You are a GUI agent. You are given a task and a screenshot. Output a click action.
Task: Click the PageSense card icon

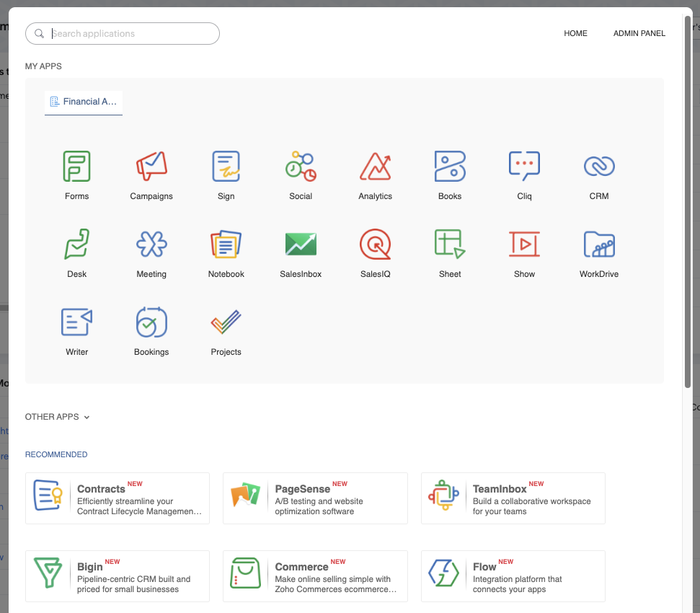(246, 495)
